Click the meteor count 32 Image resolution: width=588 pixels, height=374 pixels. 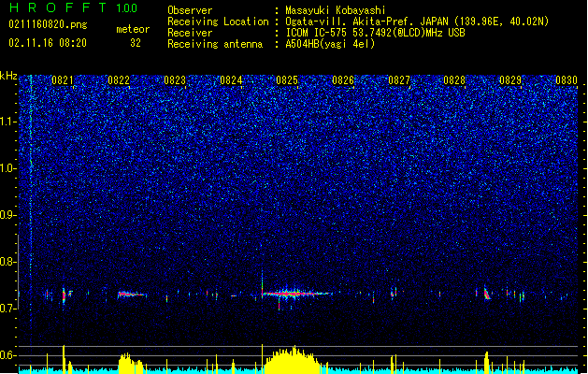(x=136, y=43)
